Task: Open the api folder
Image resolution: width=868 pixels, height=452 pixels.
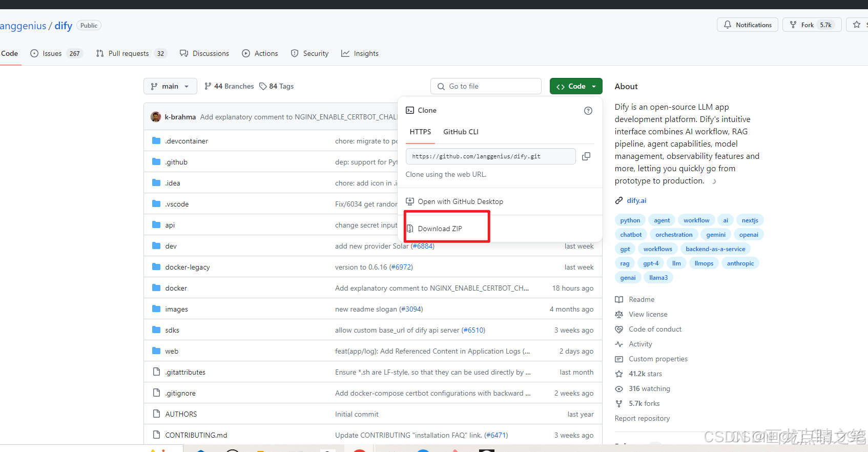Action: 170,225
